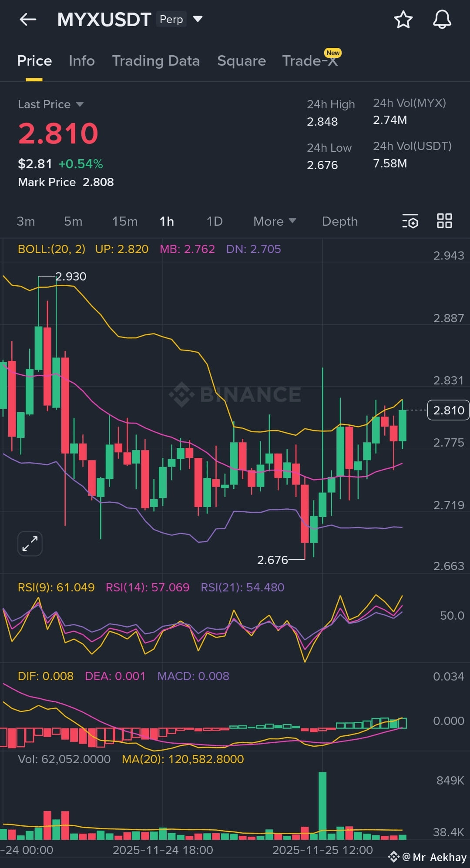Open the Trading Data tab

[x=156, y=61]
